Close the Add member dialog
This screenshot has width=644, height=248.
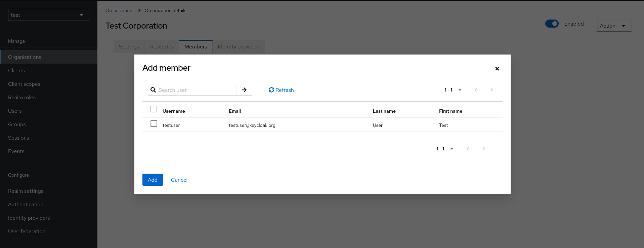(497, 69)
